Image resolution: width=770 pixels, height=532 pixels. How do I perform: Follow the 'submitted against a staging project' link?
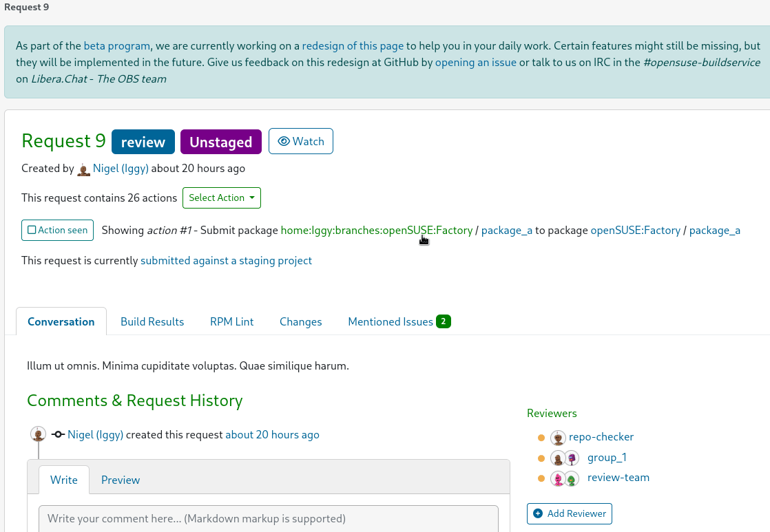[226, 260]
